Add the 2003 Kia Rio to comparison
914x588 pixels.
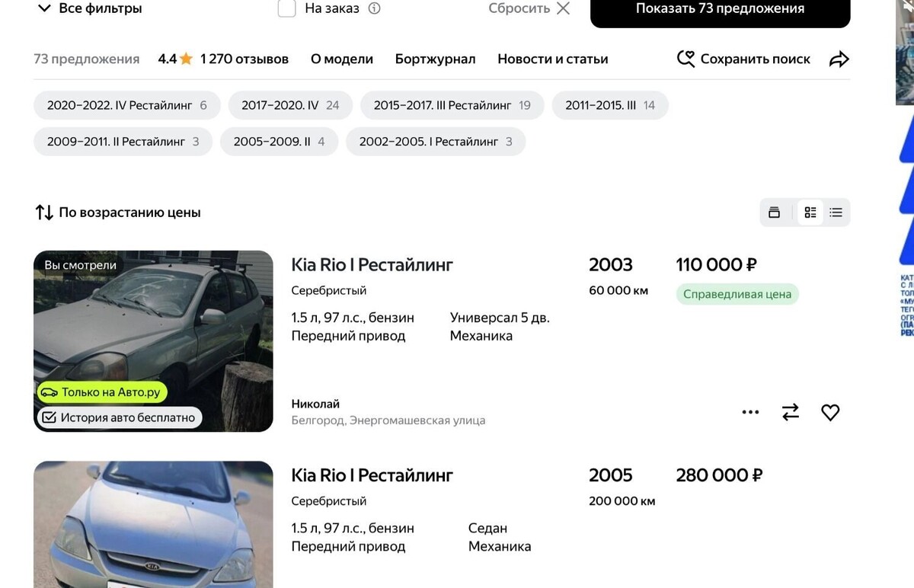791,412
